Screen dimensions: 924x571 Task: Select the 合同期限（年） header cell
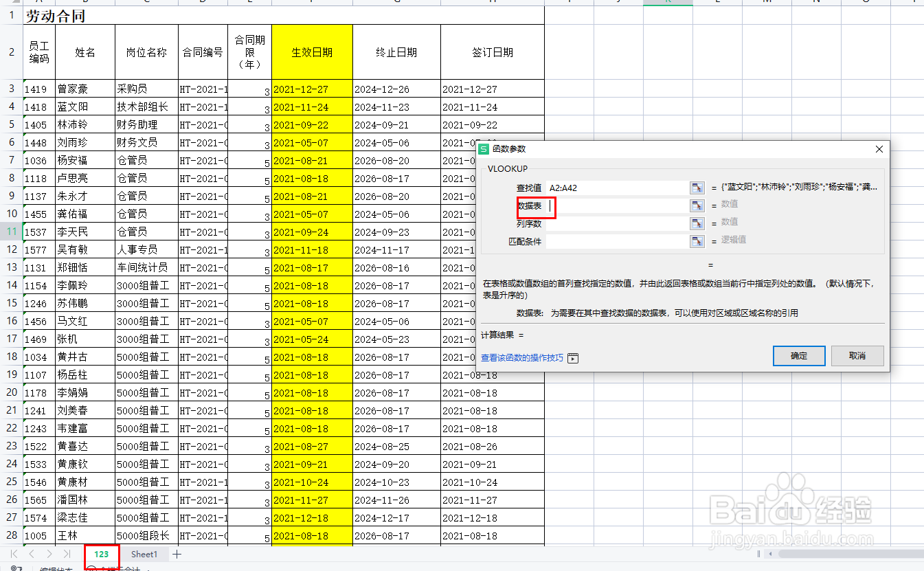(249, 52)
